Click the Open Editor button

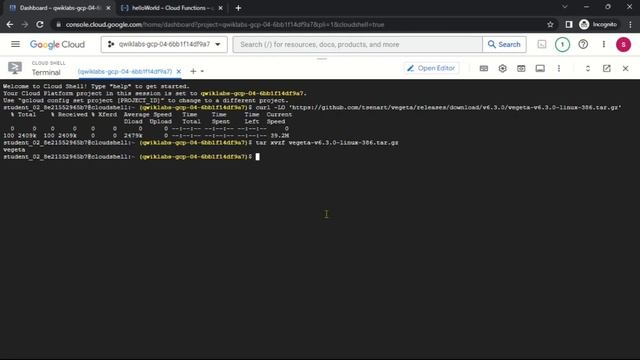431,68
